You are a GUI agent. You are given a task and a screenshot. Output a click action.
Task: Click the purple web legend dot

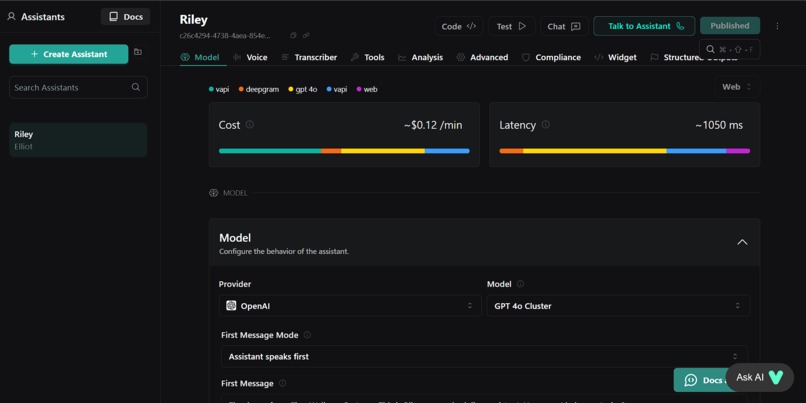click(359, 89)
